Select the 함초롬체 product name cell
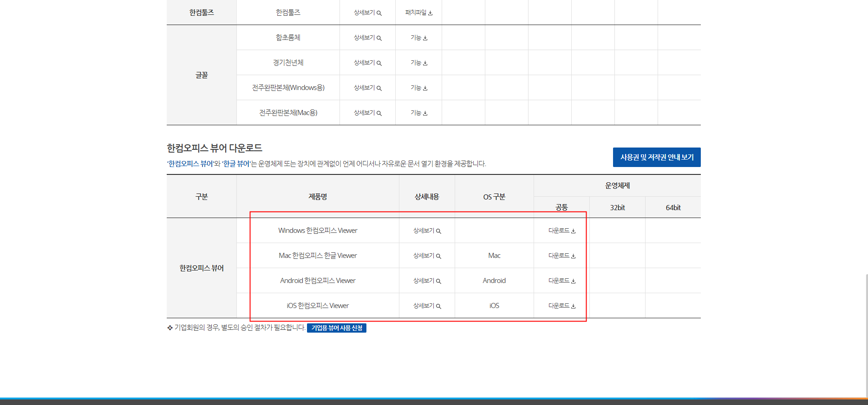868x405 pixels. pyautogui.click(x=288, y=38)
